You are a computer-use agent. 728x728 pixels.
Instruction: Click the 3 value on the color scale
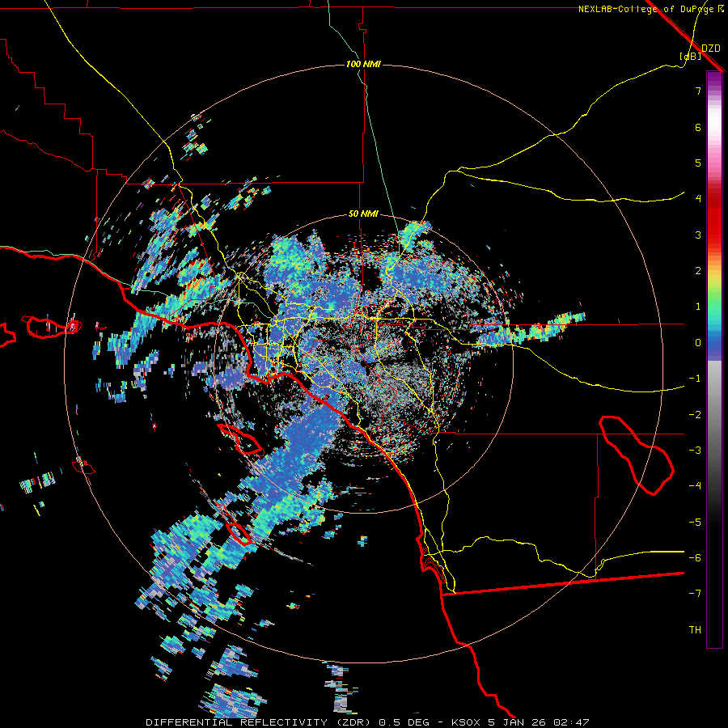click(698, 235)
